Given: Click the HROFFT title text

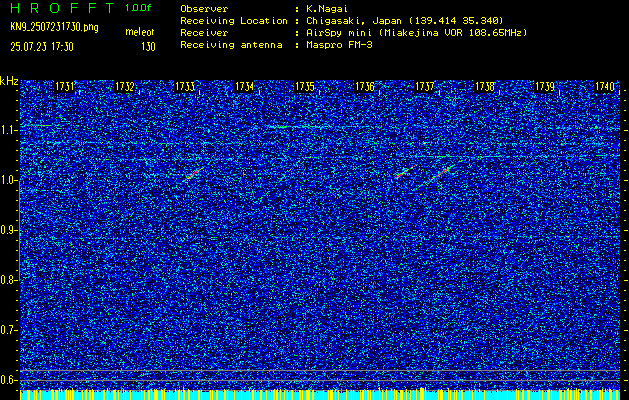Looking at the screenshot, I should pos(63,8).
